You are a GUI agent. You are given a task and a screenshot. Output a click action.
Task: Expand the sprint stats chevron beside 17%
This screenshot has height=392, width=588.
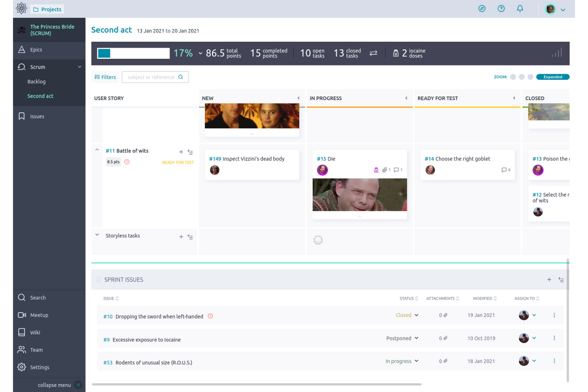tap(200, 53)
